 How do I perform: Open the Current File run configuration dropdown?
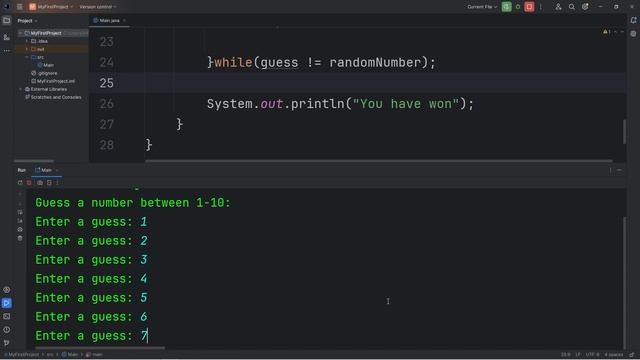coord(482,7)
